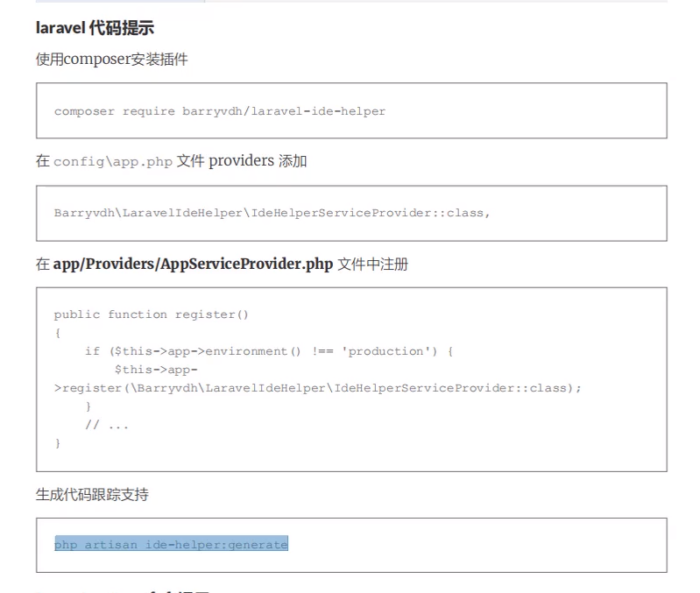
Task: Click the "生成代码跟踪支持" text
Action: [x=92, y=495]
